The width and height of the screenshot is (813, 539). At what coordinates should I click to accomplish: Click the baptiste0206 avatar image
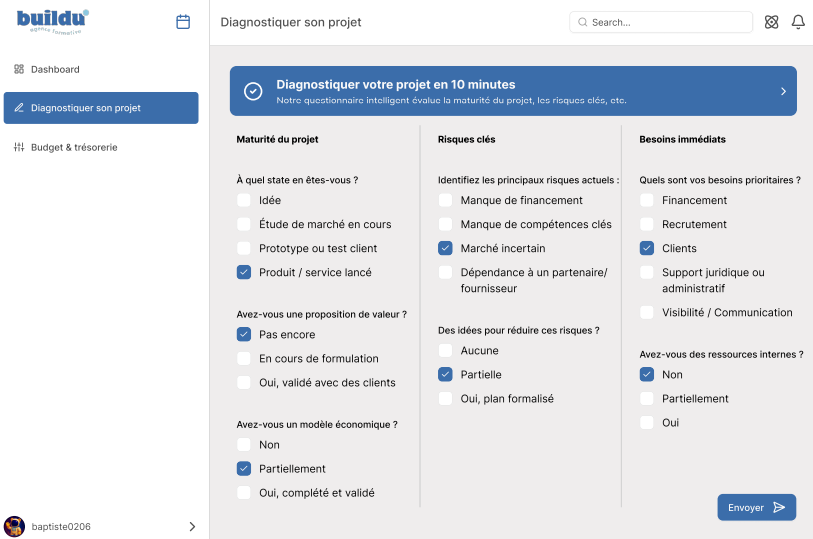[15, 526]
